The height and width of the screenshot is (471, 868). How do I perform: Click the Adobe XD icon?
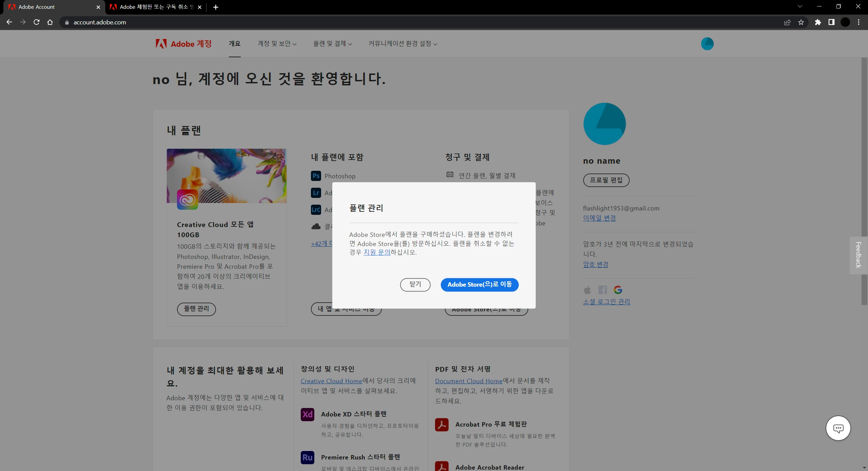click(307, 414)
